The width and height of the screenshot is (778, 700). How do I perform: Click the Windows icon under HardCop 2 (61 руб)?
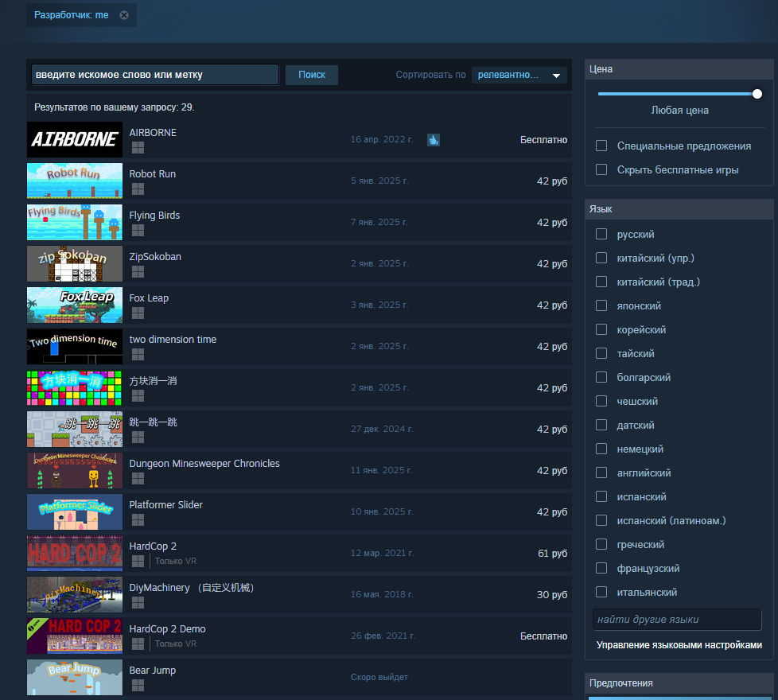[138, 561]
